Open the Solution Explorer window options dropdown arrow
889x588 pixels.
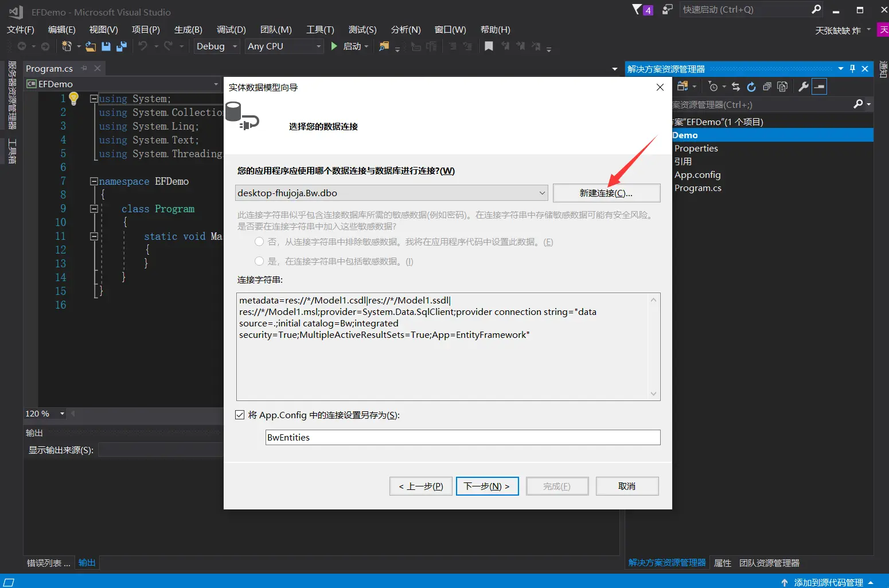click(x=841, y=69)
